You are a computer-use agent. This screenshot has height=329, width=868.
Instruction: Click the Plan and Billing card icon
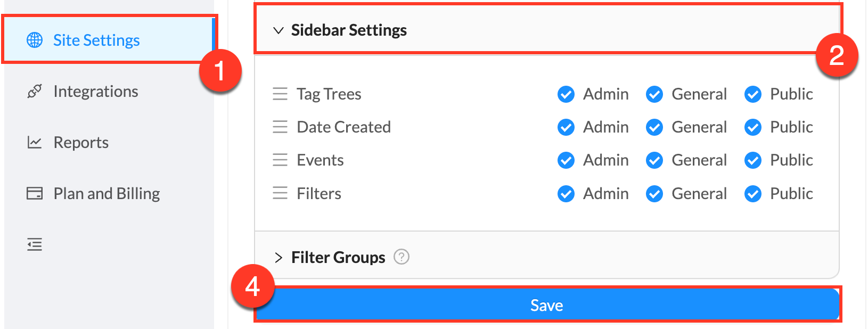pyautogui.click(x=34, y=193)
